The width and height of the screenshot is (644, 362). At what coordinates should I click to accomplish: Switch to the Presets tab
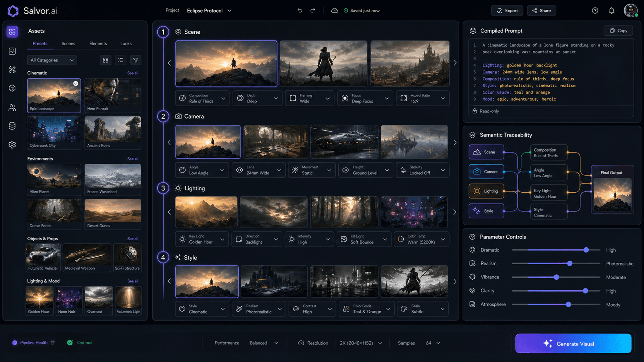point(40,43)
